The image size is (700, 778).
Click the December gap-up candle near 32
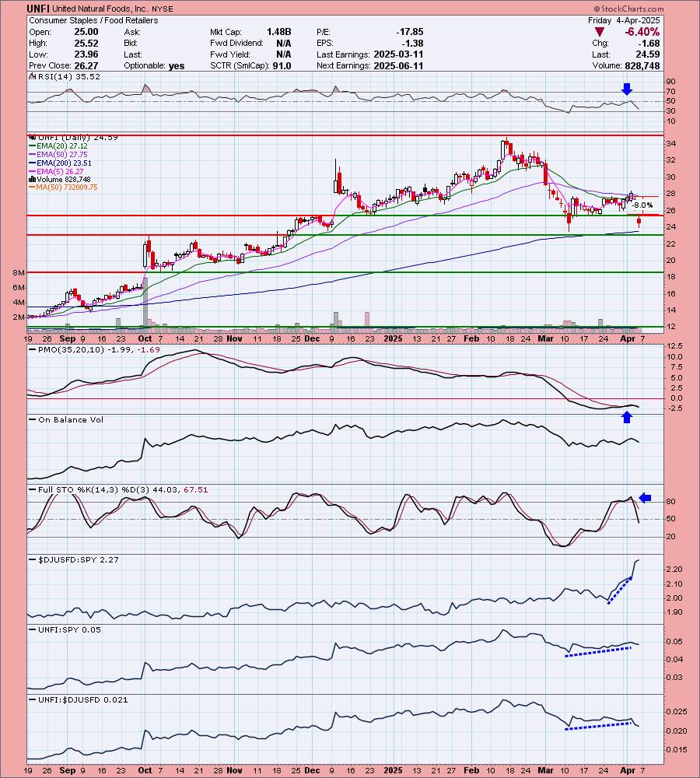[337, 177]
